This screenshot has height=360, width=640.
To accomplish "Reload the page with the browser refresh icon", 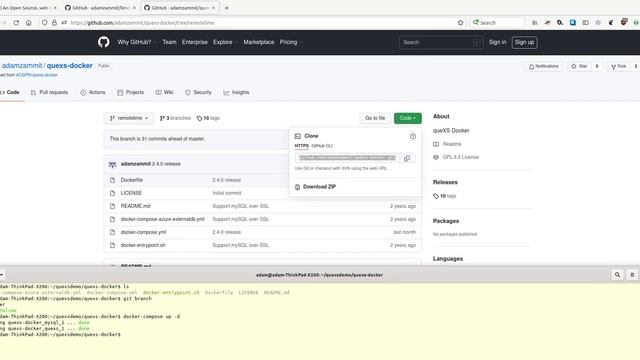I will [x=16, y=23].
